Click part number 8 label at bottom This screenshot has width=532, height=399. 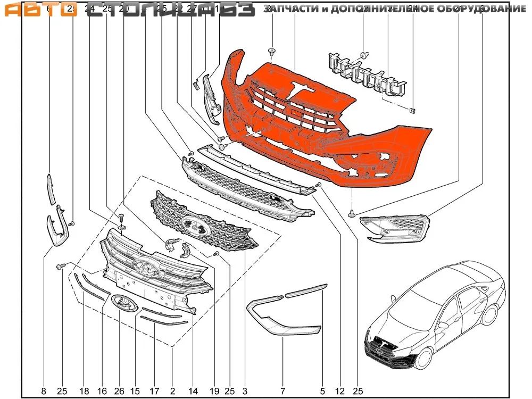pos(44,392)
